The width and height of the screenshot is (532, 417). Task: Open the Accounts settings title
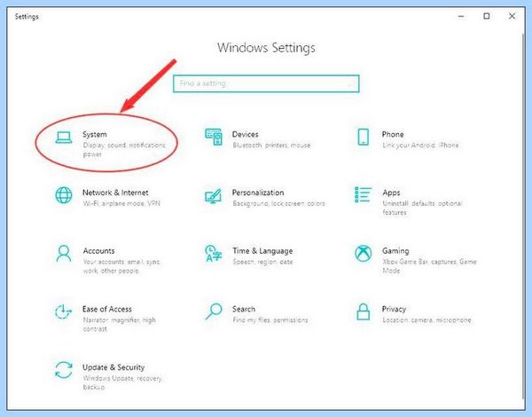pos(98,251)
